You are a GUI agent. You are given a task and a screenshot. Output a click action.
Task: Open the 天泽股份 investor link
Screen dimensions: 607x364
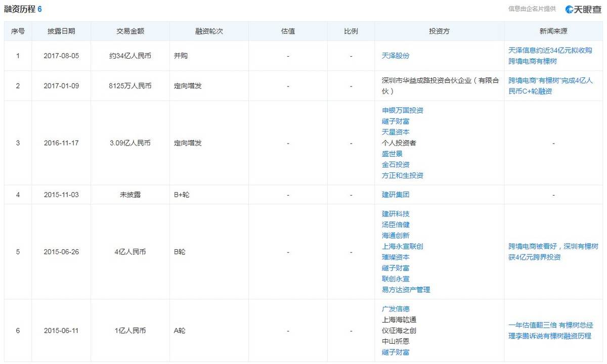(x=396, y=56)
